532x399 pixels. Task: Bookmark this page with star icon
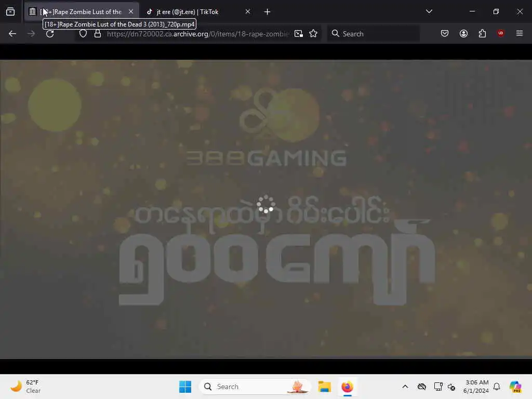pyautogui.click(x=313, y=34)
